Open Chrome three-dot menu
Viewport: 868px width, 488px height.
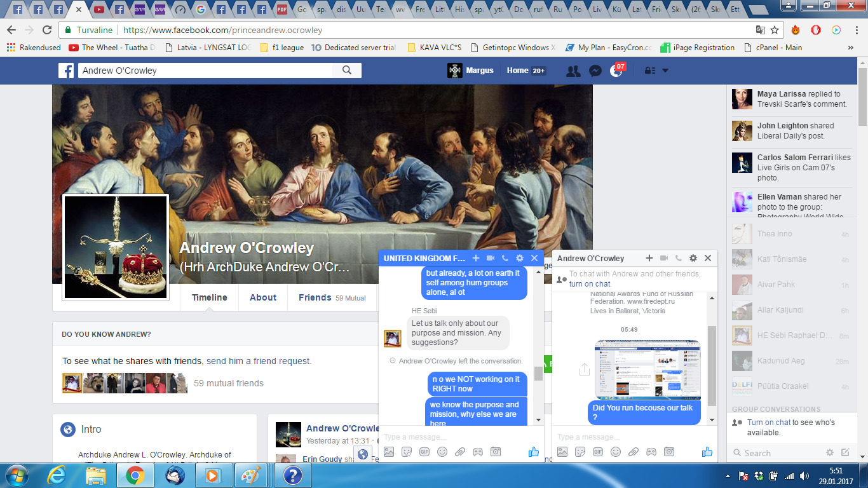pos(855,30)
